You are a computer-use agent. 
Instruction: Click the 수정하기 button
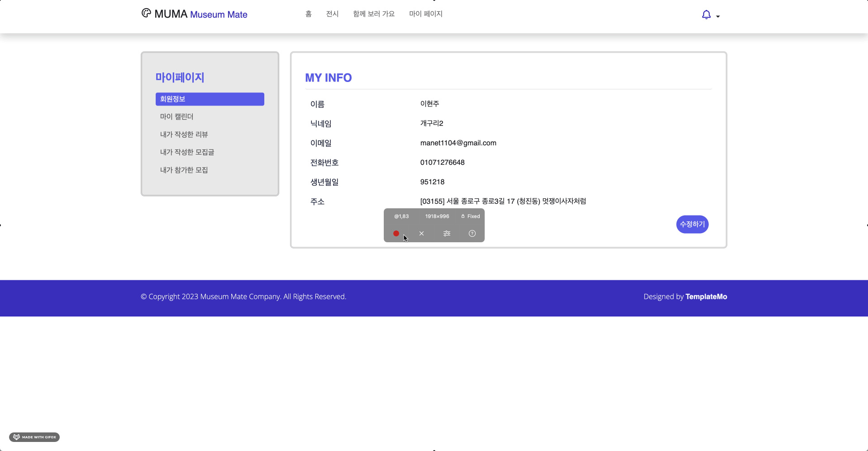click(692, 224)
